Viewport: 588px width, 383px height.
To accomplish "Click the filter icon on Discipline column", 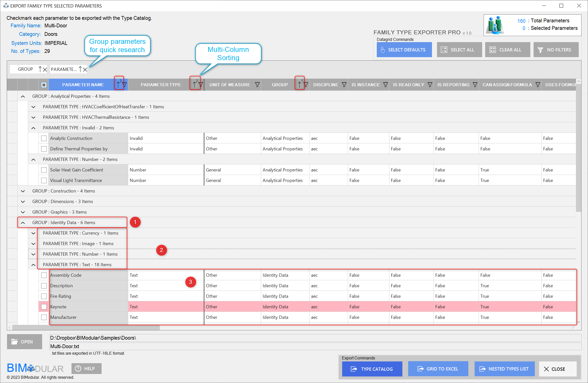I will (x=344, y=85).
